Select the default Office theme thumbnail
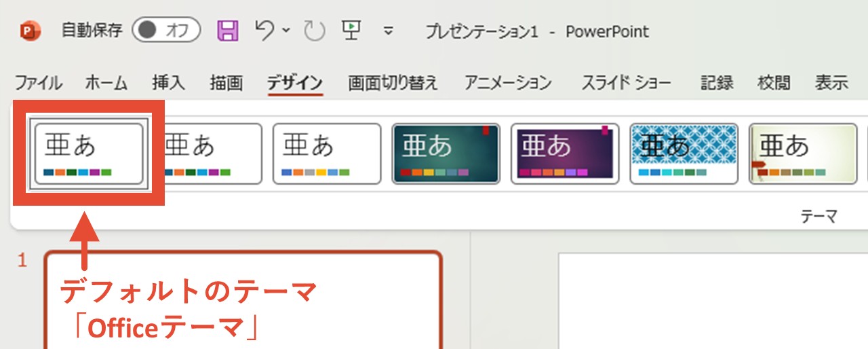This screenshot has height=349, width=868. tap(89, 153)
